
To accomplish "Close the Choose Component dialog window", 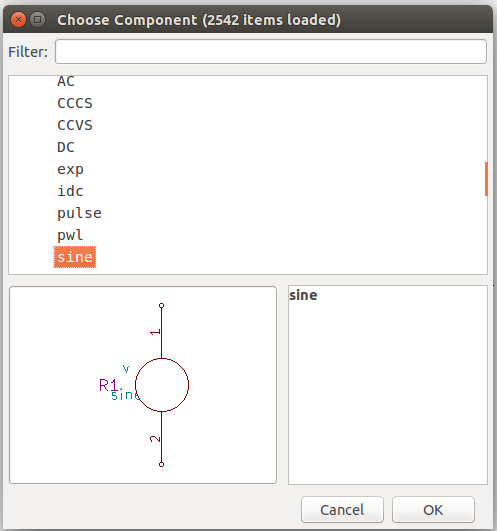I will click(x=18, y=20).
